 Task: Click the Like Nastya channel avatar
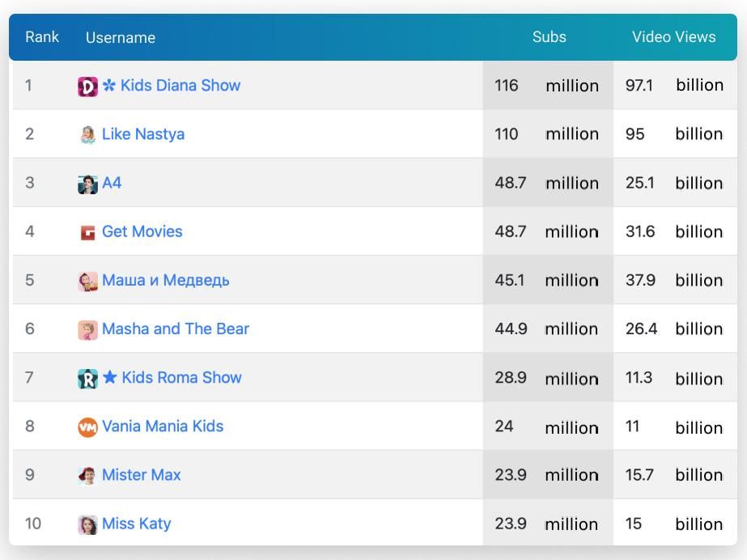[87, 135]
